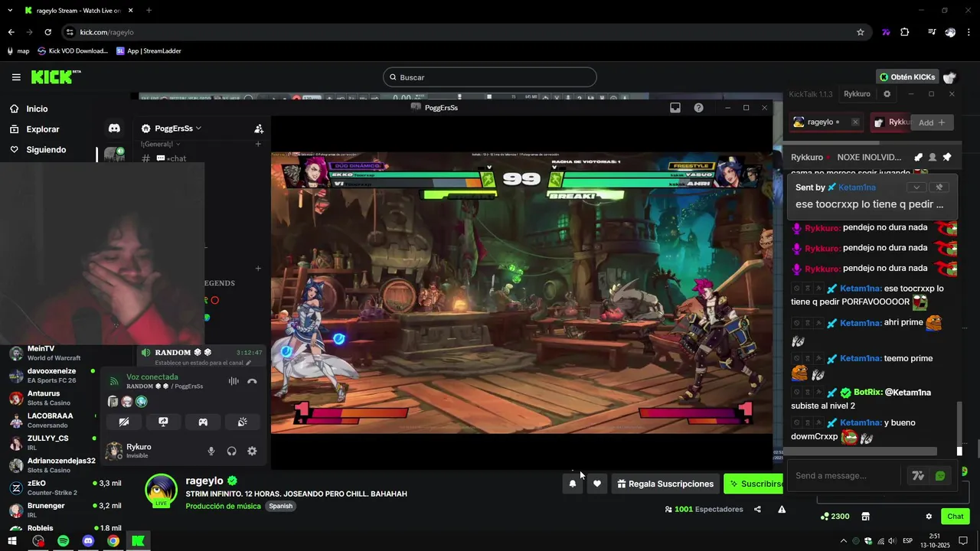Share the stream via share icon
Image resolution: width=980 pixels, height=551 pixels.
click(x=757, y=509)
